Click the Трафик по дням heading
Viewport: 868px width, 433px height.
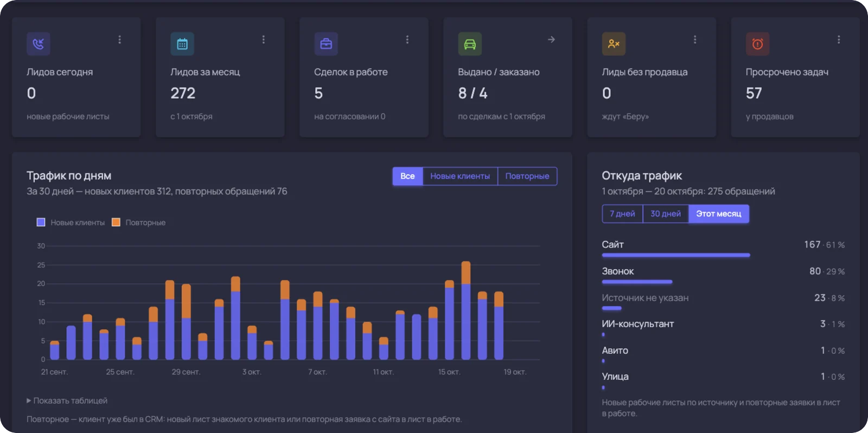click(x=69, y=176)
